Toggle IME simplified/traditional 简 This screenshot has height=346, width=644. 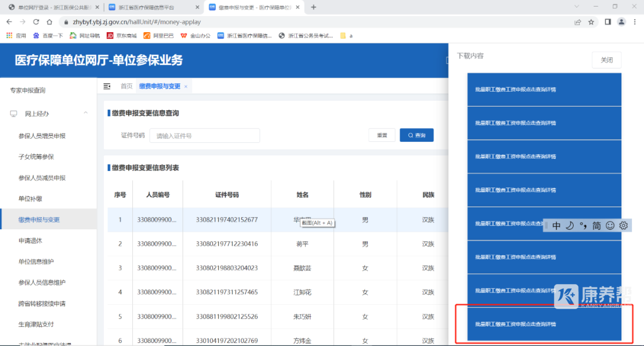click(x=597, y=226)
